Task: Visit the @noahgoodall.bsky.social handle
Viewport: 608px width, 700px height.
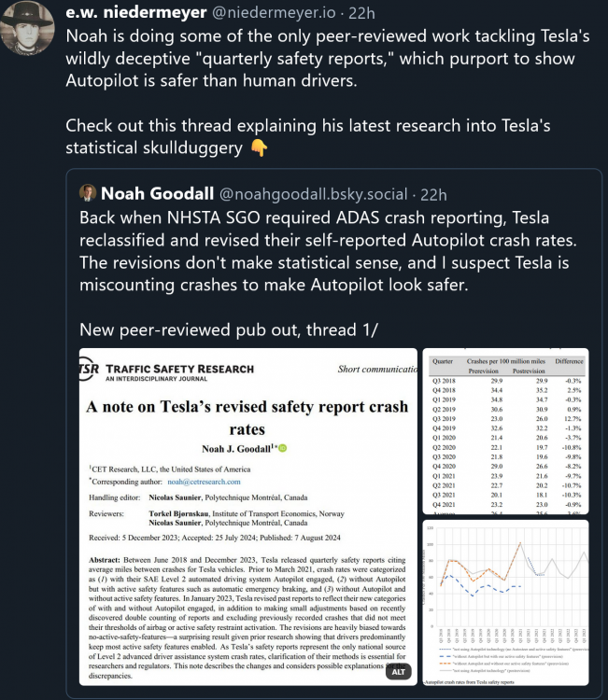Action: point(313,195)
